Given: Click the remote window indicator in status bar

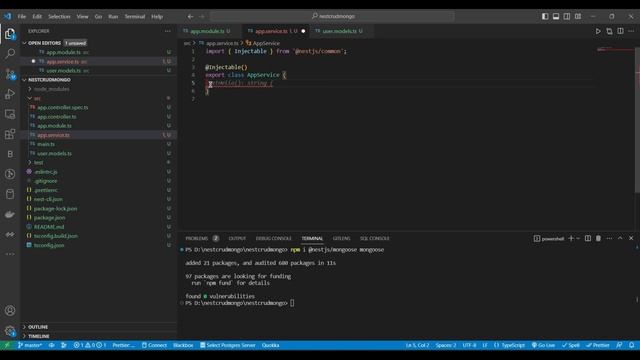Looking at the screenshot, I should 7,345.
